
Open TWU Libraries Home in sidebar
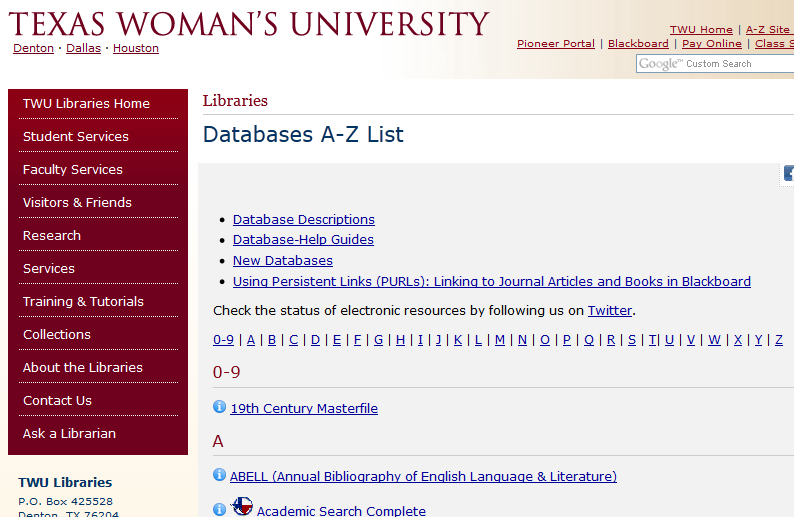point(86,103)
